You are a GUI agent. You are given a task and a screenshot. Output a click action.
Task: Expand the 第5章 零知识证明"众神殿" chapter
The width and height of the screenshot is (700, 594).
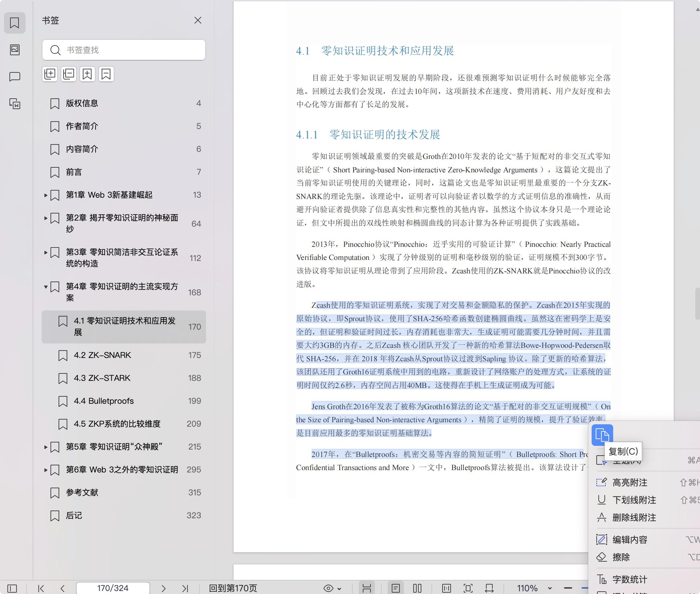point(46,447)
